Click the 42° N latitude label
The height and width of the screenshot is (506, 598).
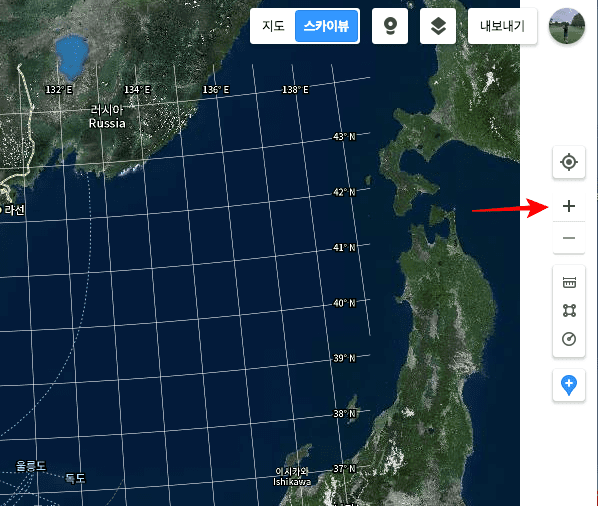(x=344, y=192)
